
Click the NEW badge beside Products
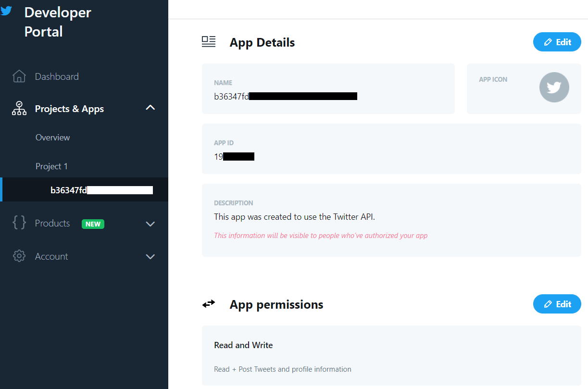(x=93, y=224)
